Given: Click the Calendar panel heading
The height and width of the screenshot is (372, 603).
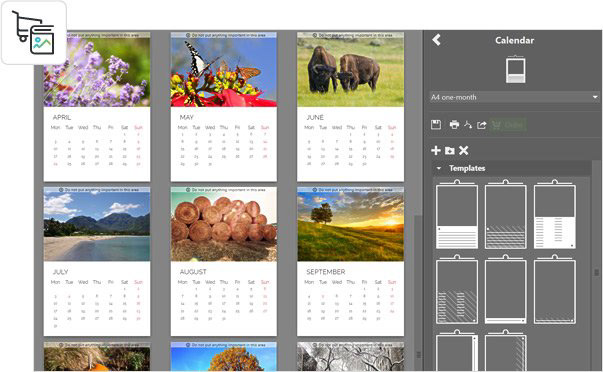Looking at the screenshot, I should point(515,40).
